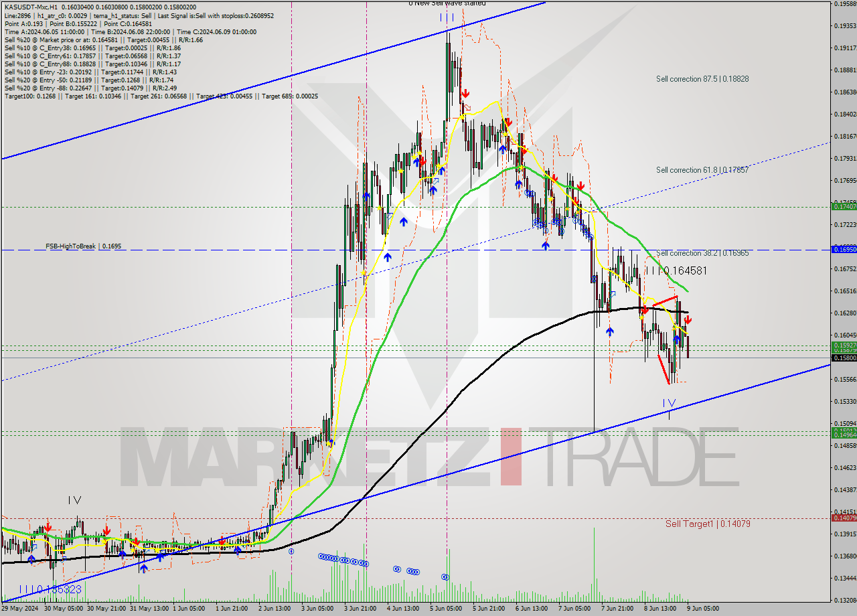Image resolution: width=857 pixels, height=616 pixels.
Task: Click the 'Sell %10 @ Entry -23: 0.20192' line
Action: point(90,72)
